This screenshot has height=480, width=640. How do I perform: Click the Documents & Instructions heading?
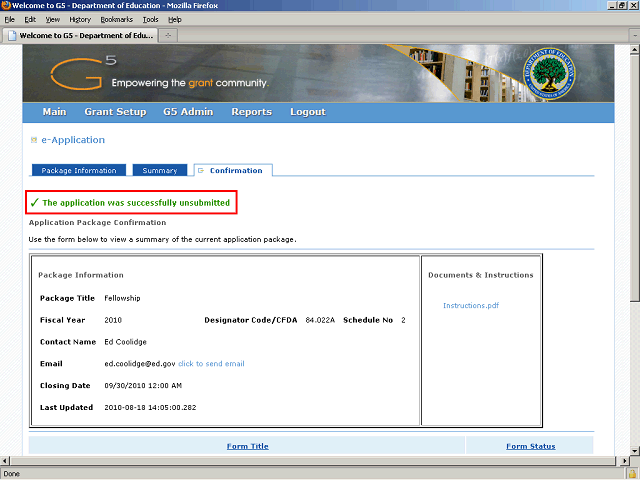click(x=481, y=275)
